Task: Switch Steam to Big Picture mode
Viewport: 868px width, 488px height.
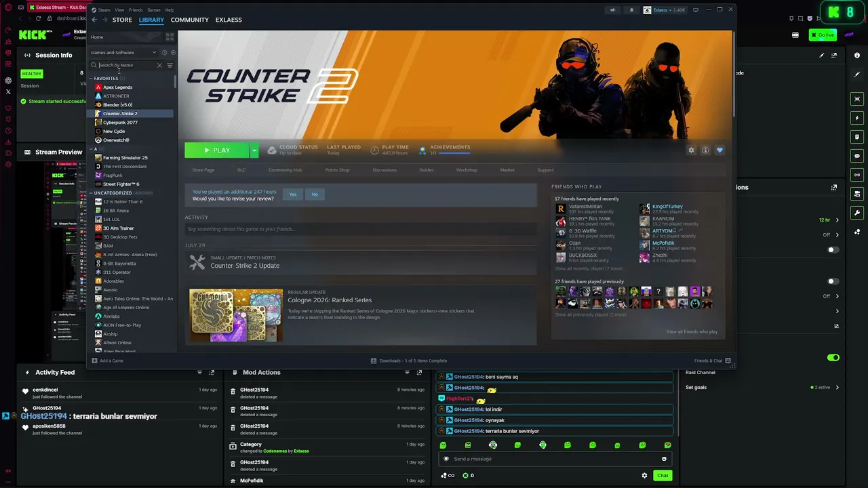Action: coord(696,10)
